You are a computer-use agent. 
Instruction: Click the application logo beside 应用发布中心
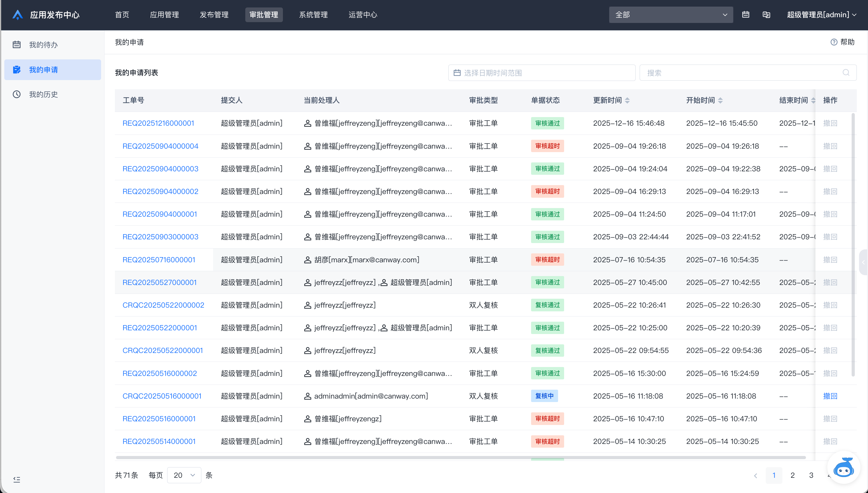point(18,15)
